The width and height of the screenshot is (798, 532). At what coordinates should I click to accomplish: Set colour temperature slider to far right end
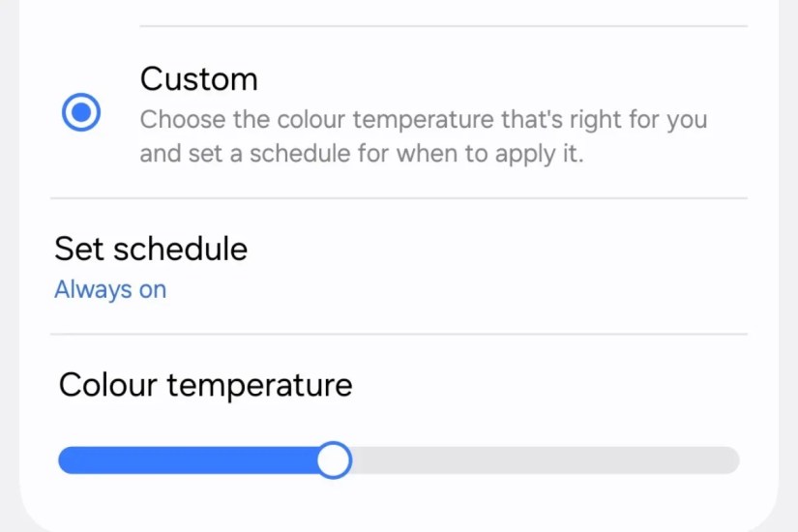735,460
